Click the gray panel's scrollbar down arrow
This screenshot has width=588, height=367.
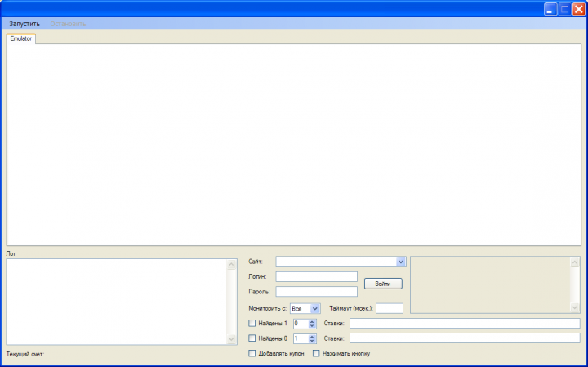point(574,307)
